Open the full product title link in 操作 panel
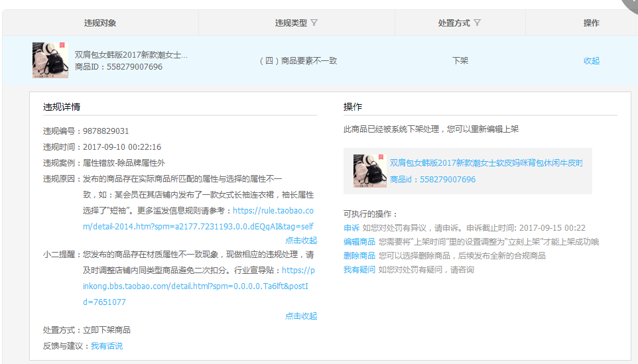Image resolution: width=638 pixels, height=364 pixels. (x=486, y=163)
